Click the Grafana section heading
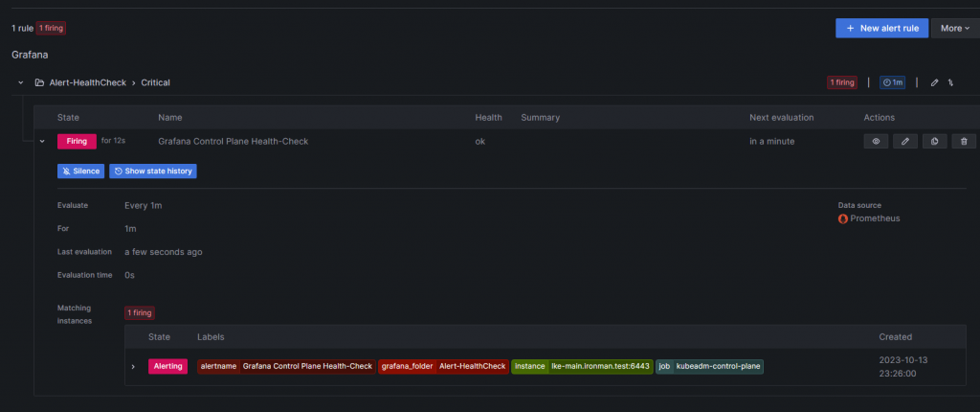Screen dimensions: 980x412 [x=30, y=56]
